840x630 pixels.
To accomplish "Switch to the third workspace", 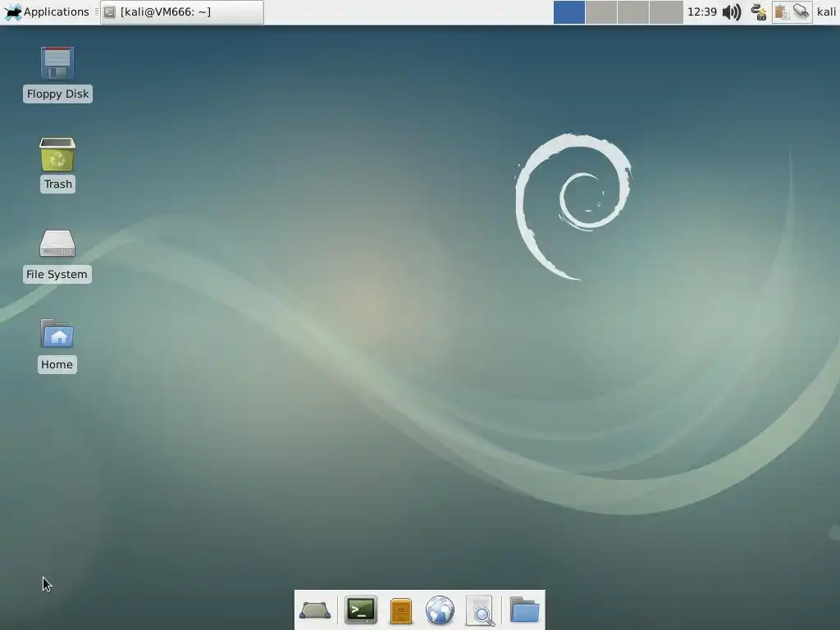I will click(x=633, y=11).
